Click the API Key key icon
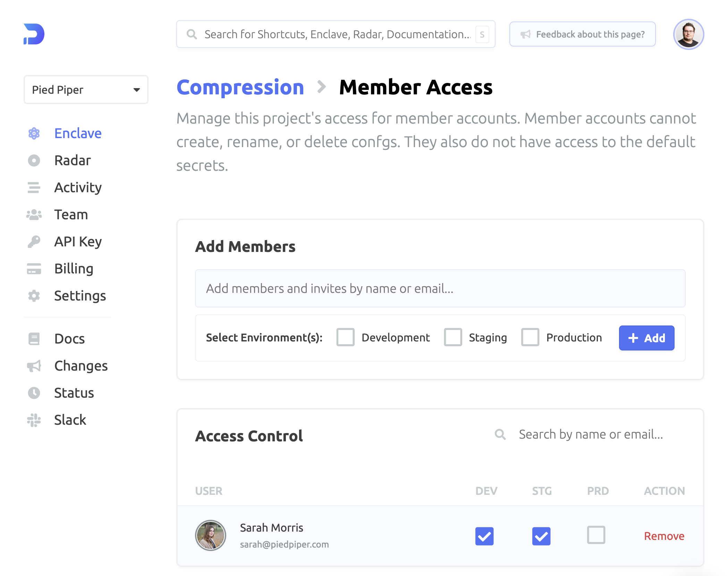This screenshot has width=728, height=576. [x=34, y=242]
